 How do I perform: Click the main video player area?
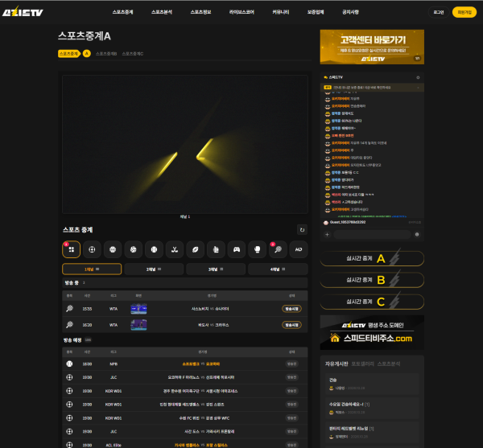pyautogui.click(x=185, y=144)
